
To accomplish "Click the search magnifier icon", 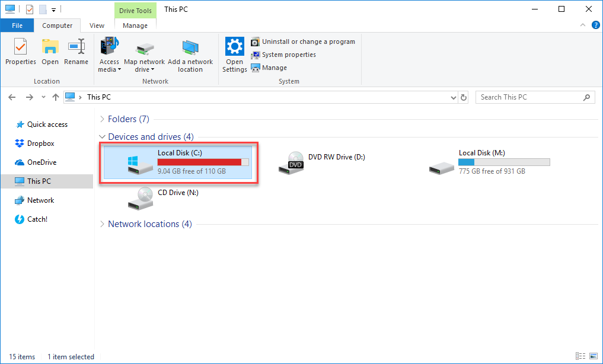I will coord(586,97).
